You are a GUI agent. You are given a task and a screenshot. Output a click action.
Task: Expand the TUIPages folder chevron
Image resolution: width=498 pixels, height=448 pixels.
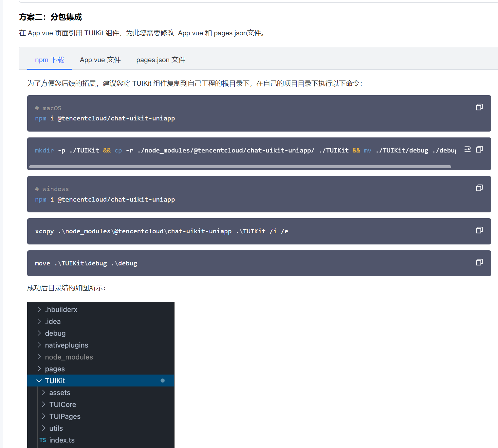44,416
